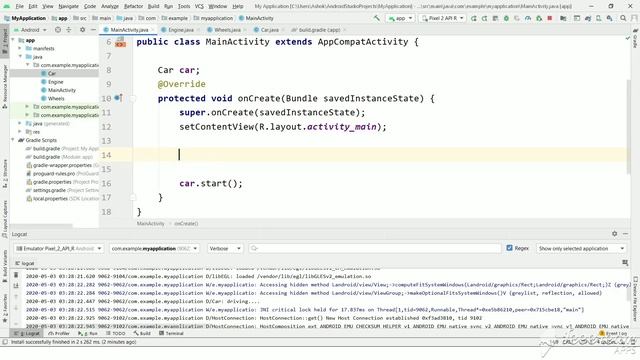This screenshot has width=640, height=360.
Task: Open the TODO bottom tool window
Action: click(x=116, y=333)
